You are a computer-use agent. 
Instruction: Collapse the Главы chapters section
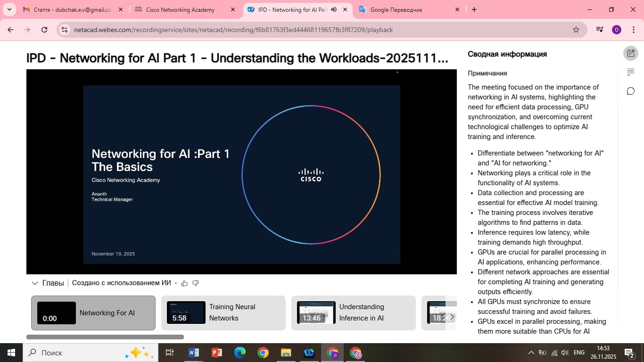click(x=34, y=283)
